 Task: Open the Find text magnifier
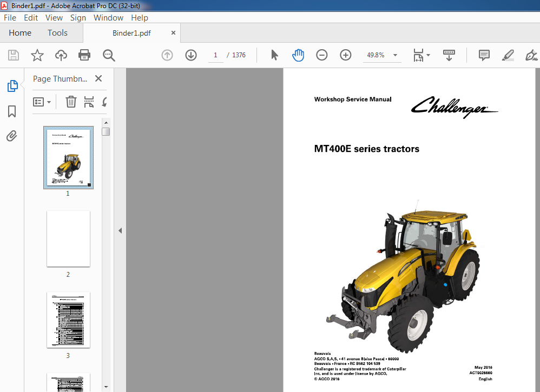point(109,55)
